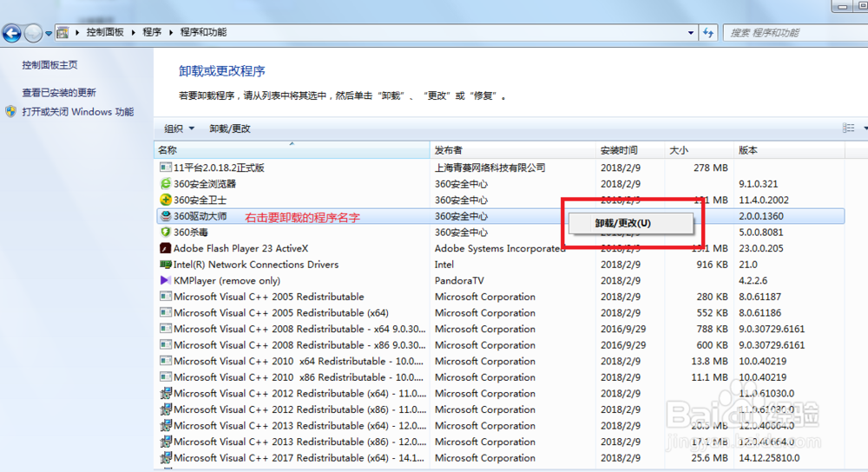The image size is (868, 472).
Task: Click icon of Visual C++ 2008 x64
Action: pos(165,328)
